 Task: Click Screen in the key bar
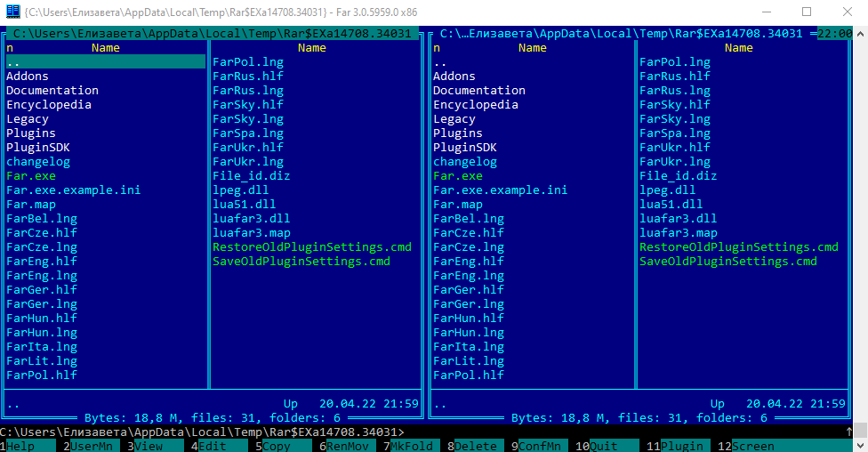pyautogui.click(x=752, y=446)
